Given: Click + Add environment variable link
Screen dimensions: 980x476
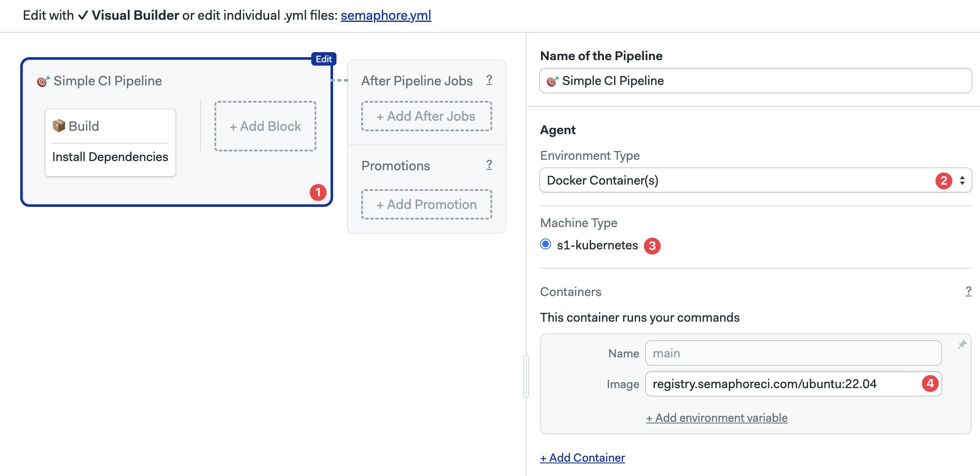Looking at the screenshot, I should pyautogui.click(x=717, y=418).
